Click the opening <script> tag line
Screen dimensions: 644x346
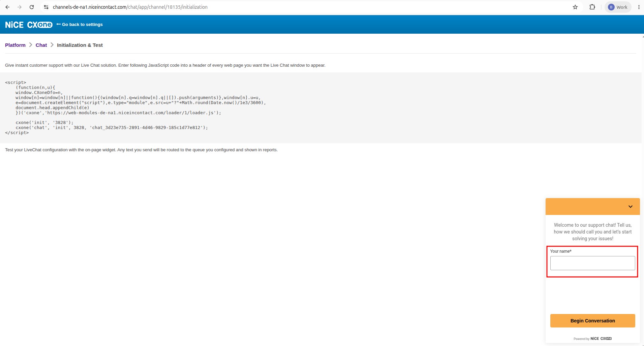coord(16,83)
